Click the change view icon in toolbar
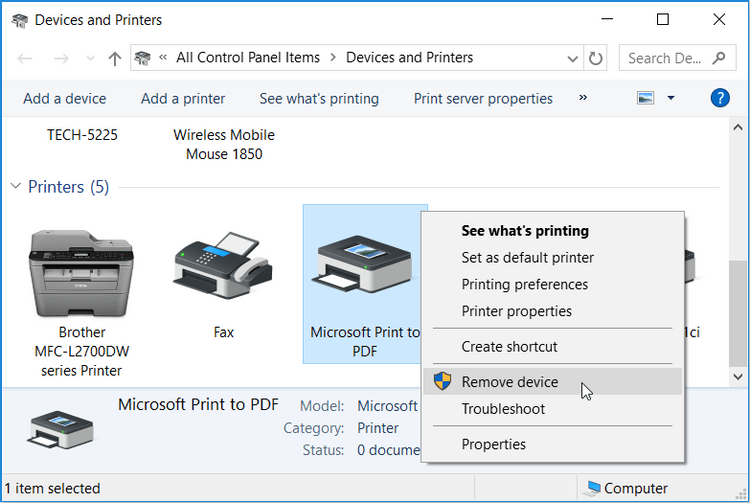This screenshot has width=750, height=503. tap(645, 98)
